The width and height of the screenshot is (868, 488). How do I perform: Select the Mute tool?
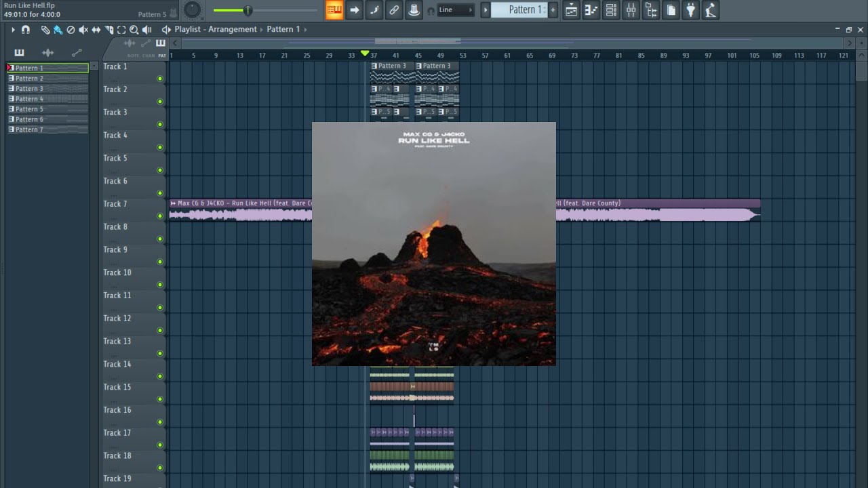[83, 30]
